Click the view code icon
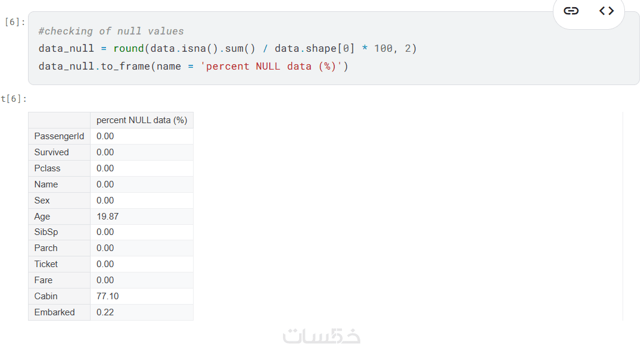 (x=606, y=11)
